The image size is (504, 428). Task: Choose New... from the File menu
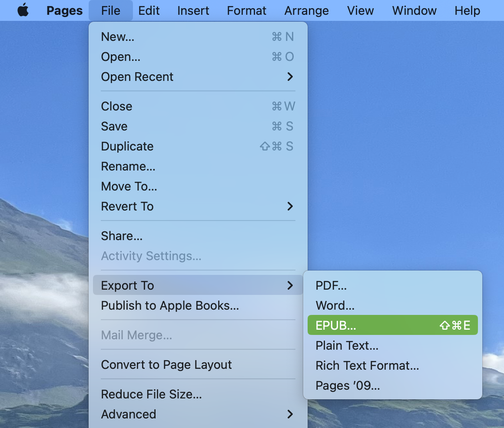(198, 37)
